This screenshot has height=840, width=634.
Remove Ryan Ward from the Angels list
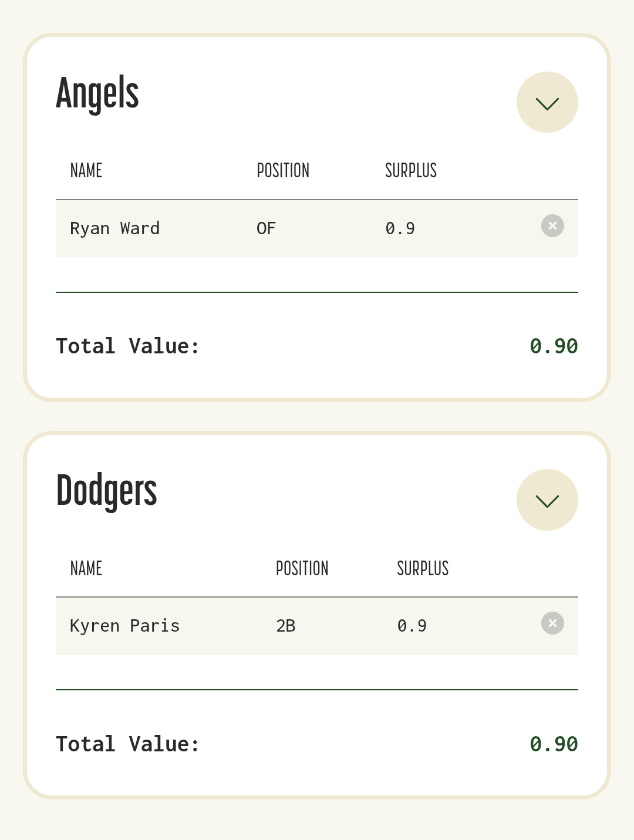click(552, 226)
